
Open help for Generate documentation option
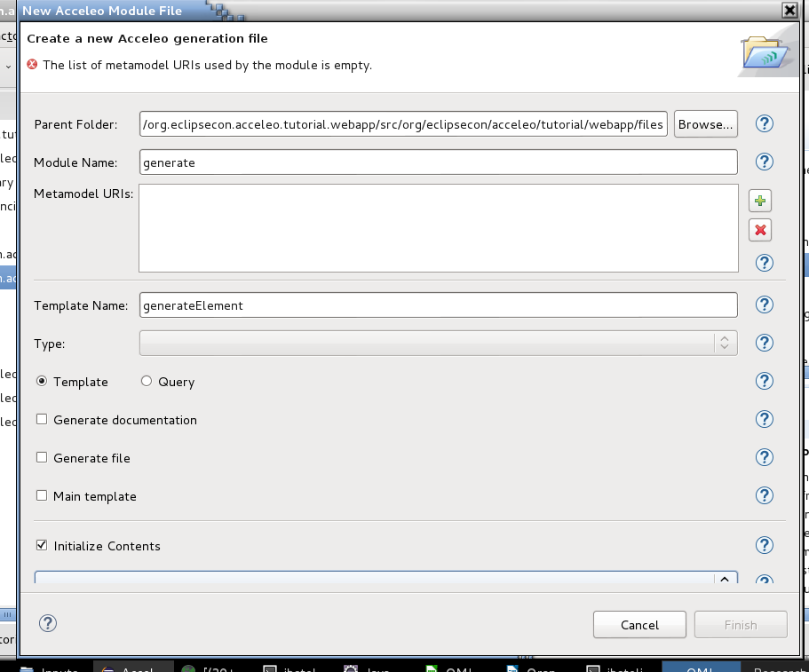coord(764,419)
